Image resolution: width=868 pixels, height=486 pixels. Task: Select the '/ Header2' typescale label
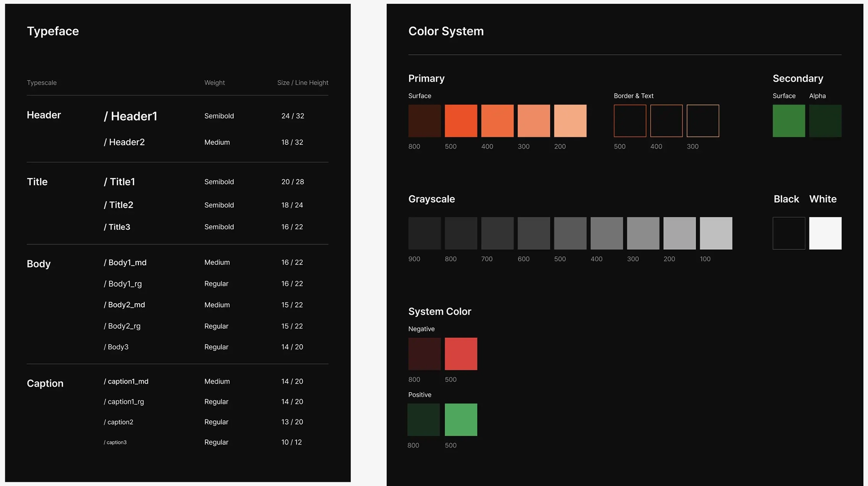point(124,142)
